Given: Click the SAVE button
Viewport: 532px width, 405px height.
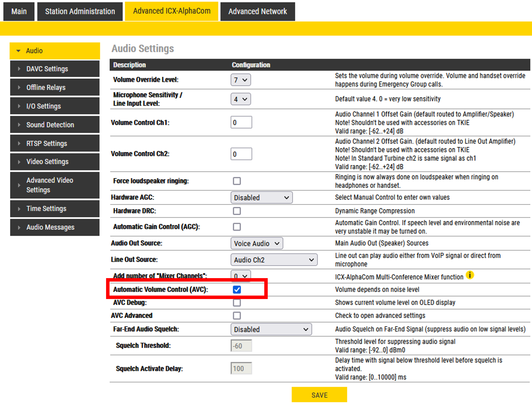Looking at the screenshot, I should 319,395.
